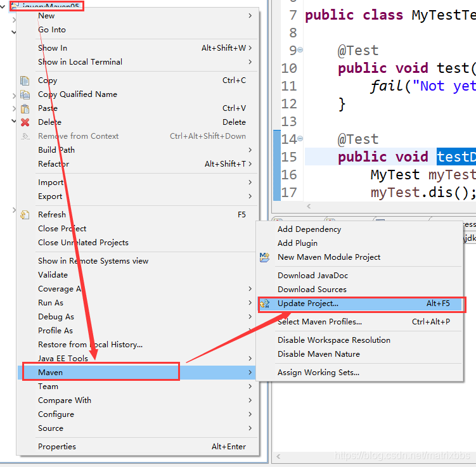Click the New Maven Module Project icon
476x467 pixels.
(264, 257)
